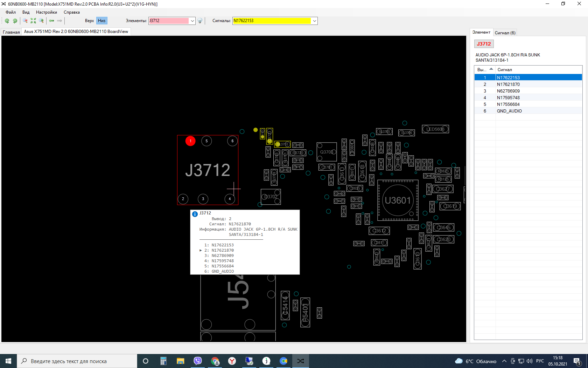Open Viber from the taskbar
The image size is (588, 368).
[197, 361]
